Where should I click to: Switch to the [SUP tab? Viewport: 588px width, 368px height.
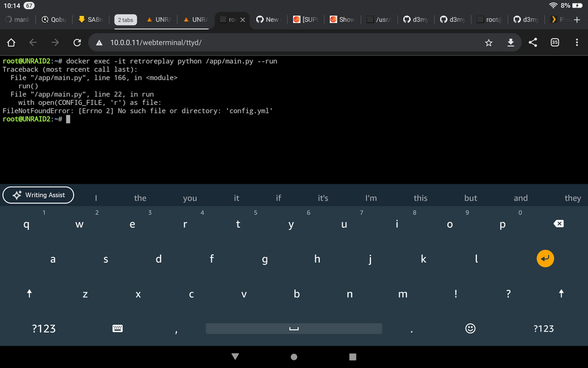(305, 19)
